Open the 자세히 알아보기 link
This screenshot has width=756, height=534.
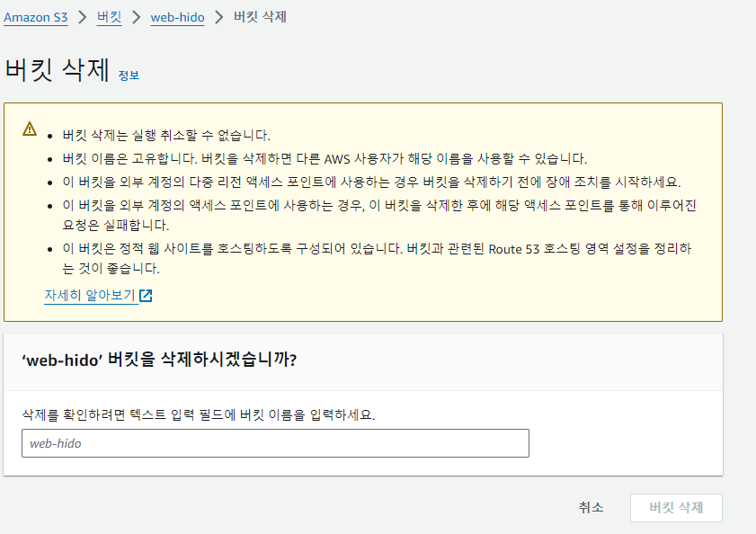coord(90,295)
